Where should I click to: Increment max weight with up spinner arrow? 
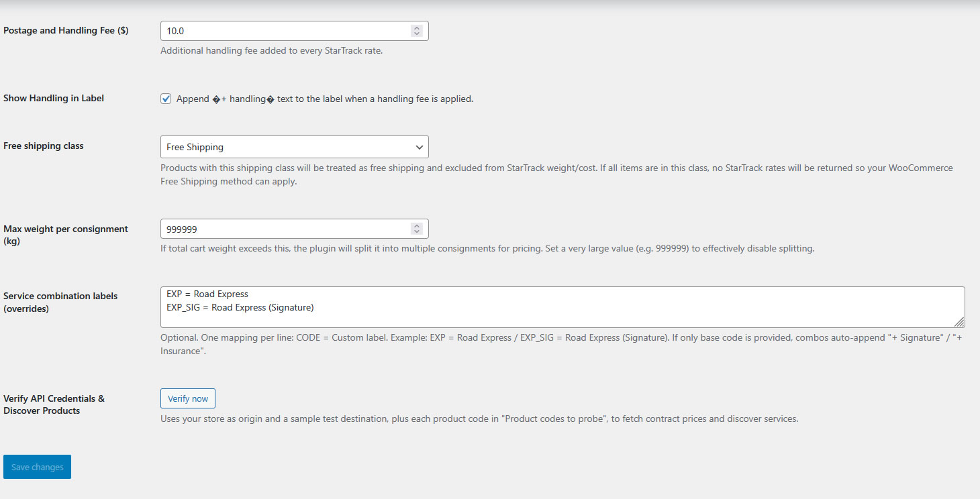417,226
